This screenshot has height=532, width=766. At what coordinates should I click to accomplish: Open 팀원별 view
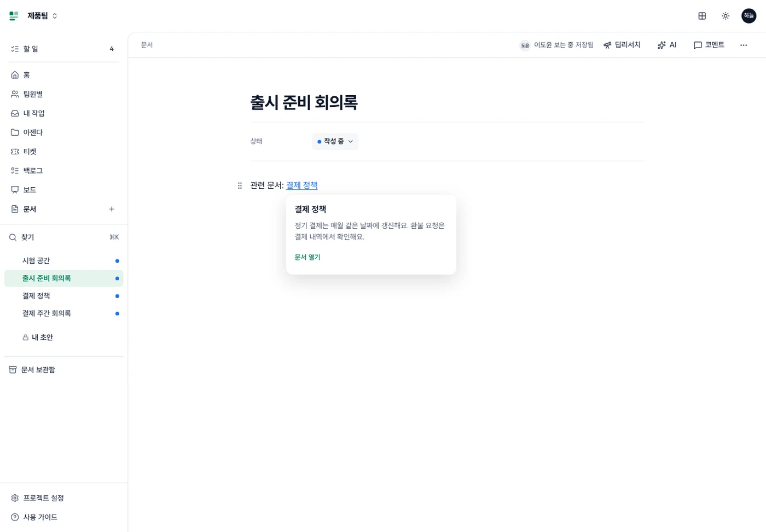(64, 94)
